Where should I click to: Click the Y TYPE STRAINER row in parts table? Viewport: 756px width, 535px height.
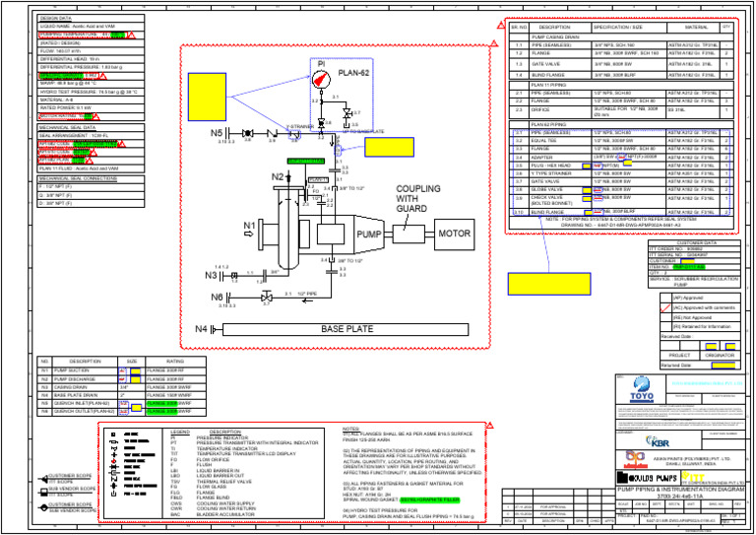622,173
